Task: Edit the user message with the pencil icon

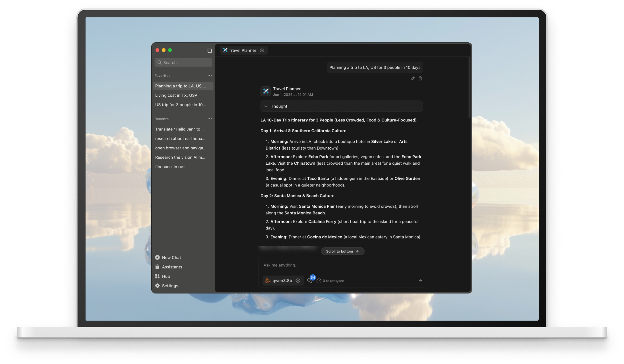Action: [413, 78]
